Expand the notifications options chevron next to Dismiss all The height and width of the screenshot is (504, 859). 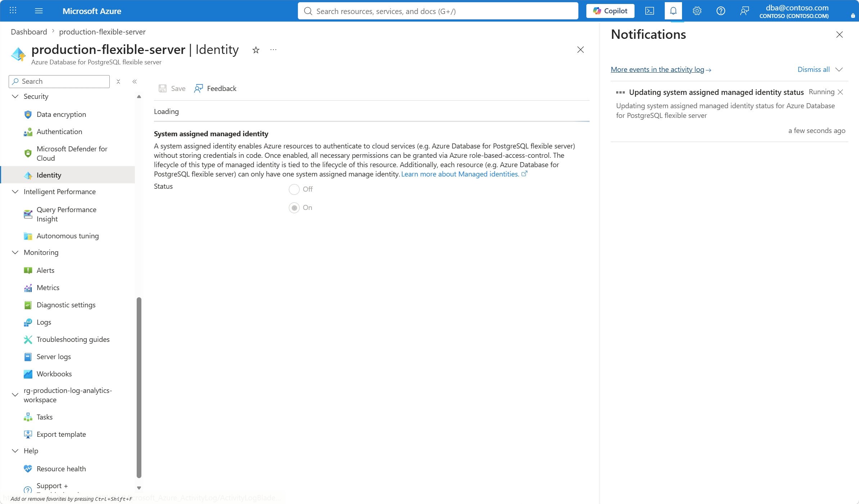(x=839, y=69)
